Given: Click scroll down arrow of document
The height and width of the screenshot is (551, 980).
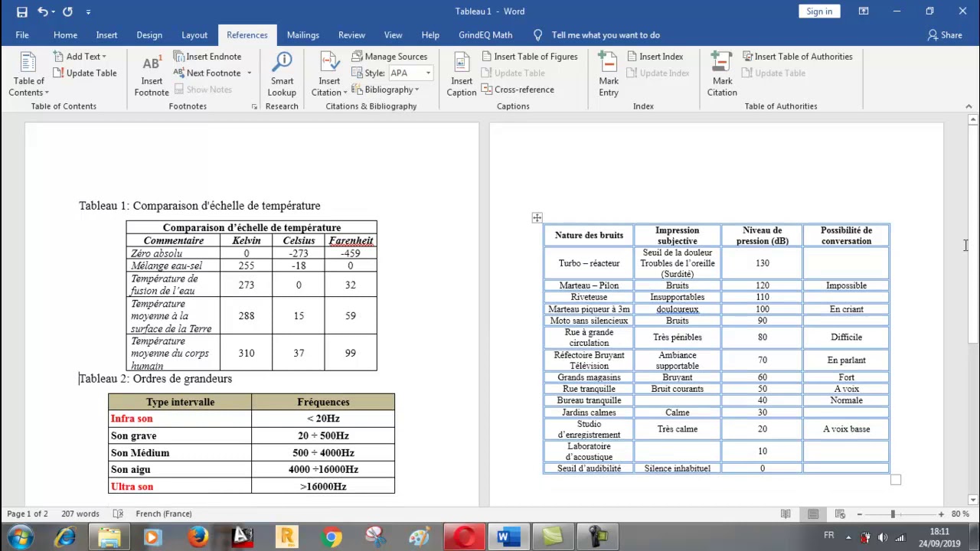Looking at the screenshot, I should 973,500.
